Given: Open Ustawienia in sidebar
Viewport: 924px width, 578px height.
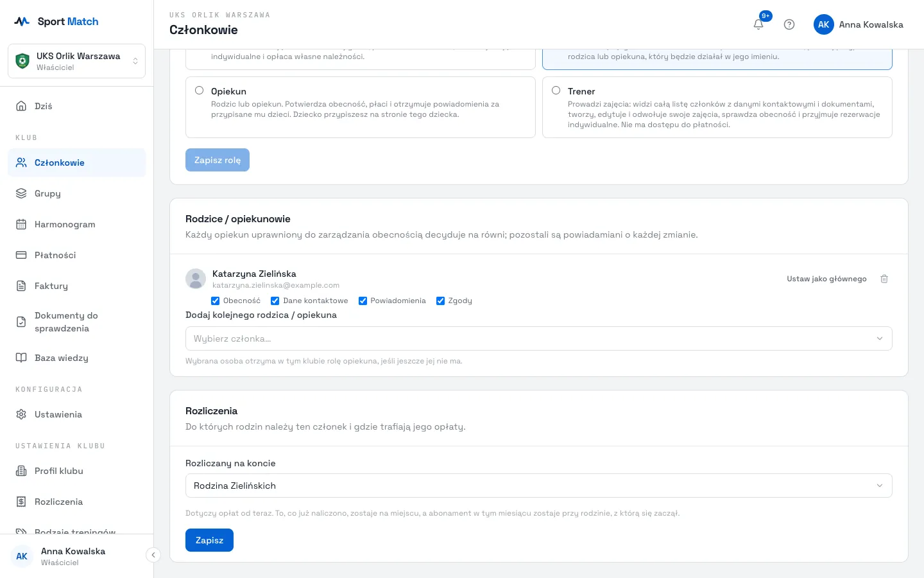Looking at the screenshot, I should pyautogui.click(x=77, y=414).
